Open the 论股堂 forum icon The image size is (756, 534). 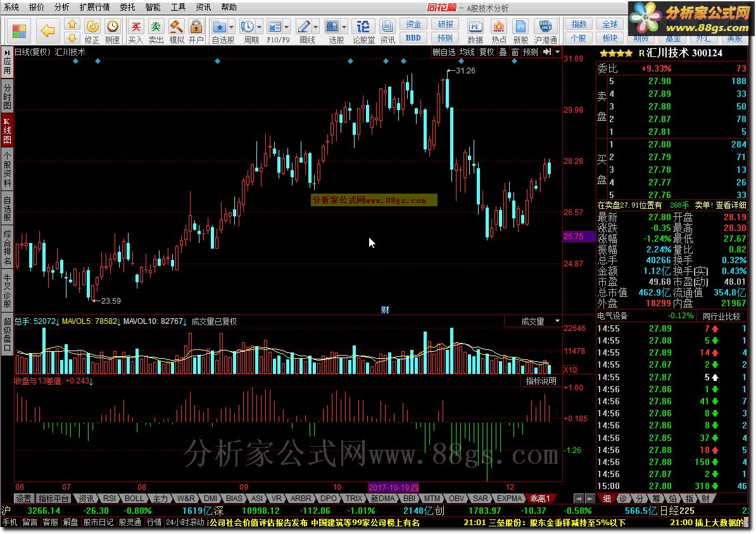(363, 26)
